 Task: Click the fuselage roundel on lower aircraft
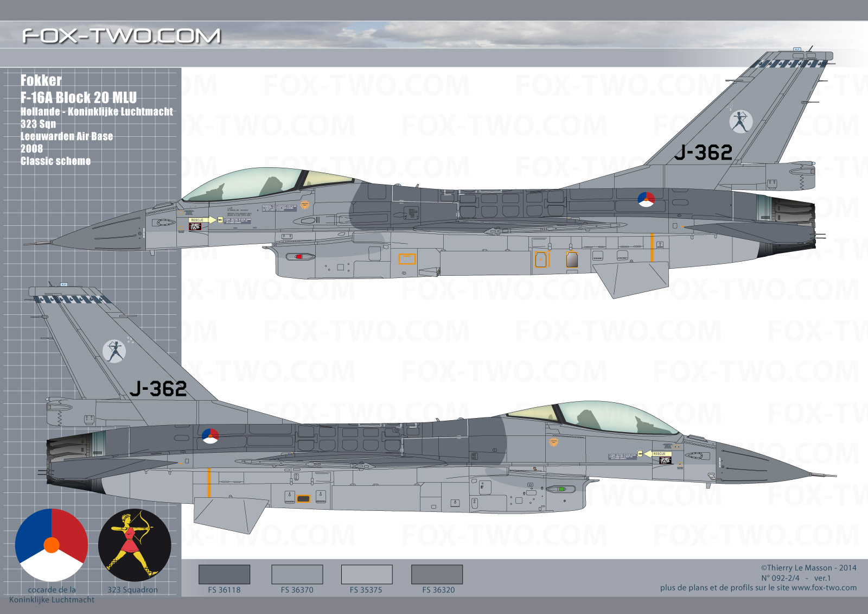[210, 435]
